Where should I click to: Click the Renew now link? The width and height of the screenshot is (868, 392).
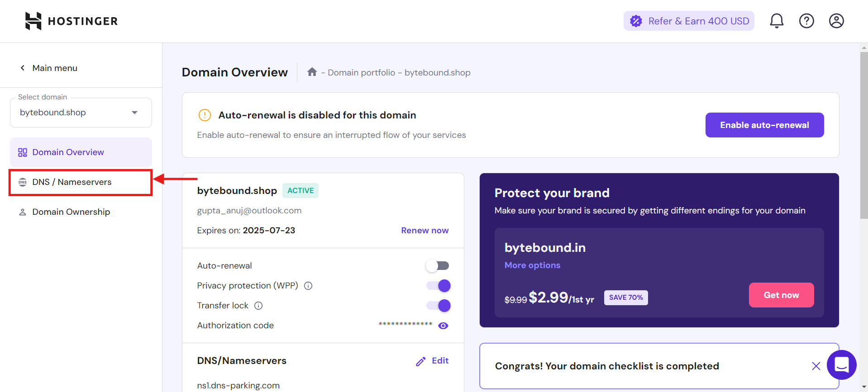click(x=424, y=231)
